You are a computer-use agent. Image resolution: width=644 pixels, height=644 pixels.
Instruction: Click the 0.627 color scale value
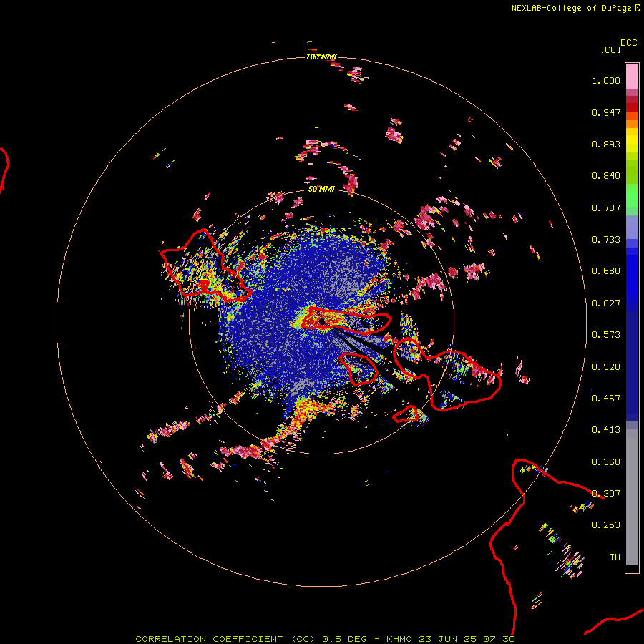606,303
